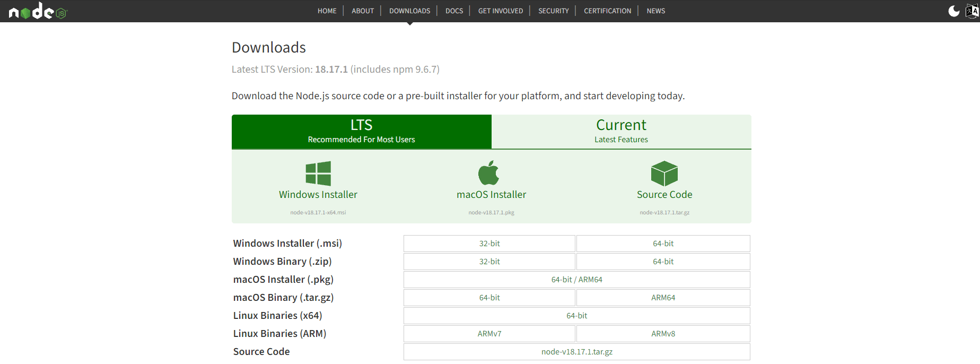
Task: Download ARMv8 Linux Binaries
Action: [663, 334]
